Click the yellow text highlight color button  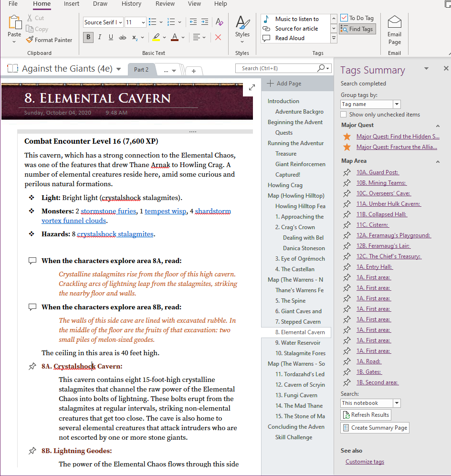[157, 37]
